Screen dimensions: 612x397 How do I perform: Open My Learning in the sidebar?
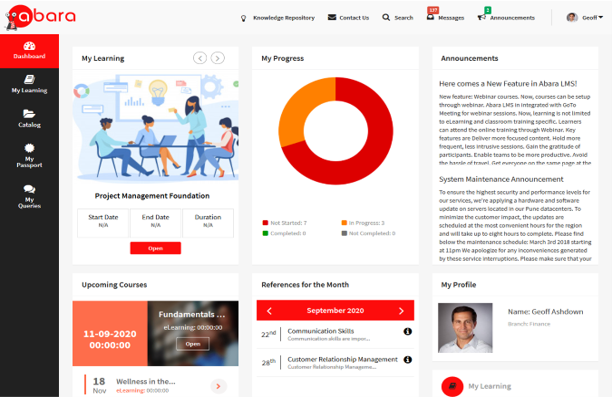(x=29, y=84)
